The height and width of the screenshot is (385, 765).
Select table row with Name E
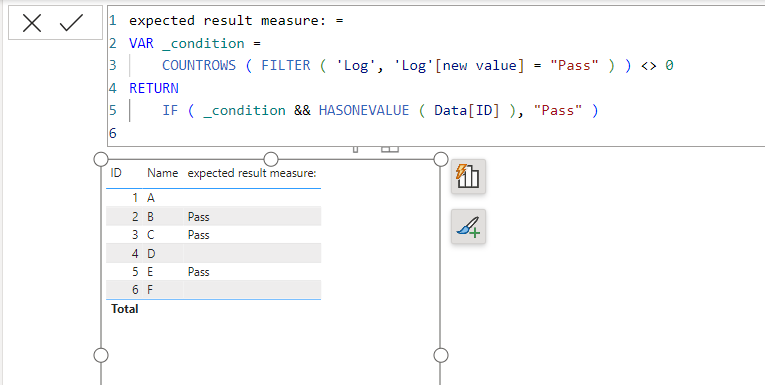(x=213, y=272)
